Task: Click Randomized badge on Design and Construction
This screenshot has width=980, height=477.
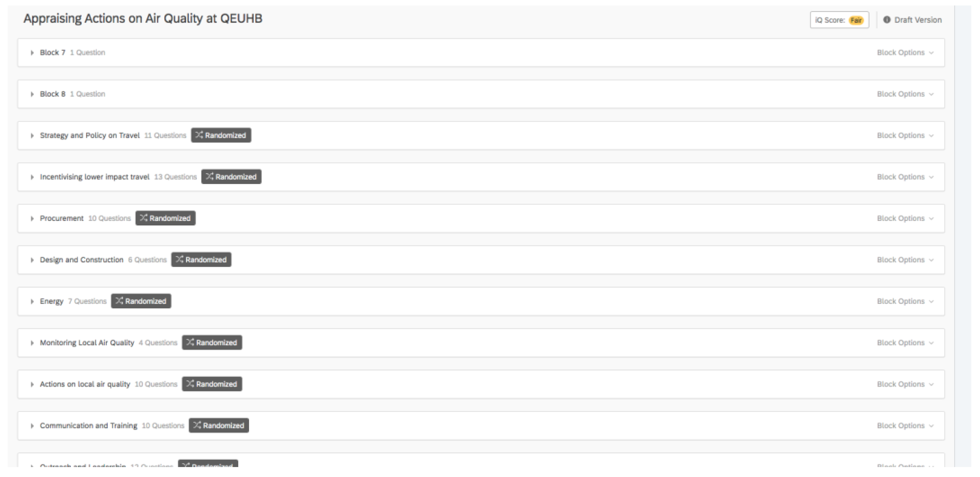Action: coord(201,260)
